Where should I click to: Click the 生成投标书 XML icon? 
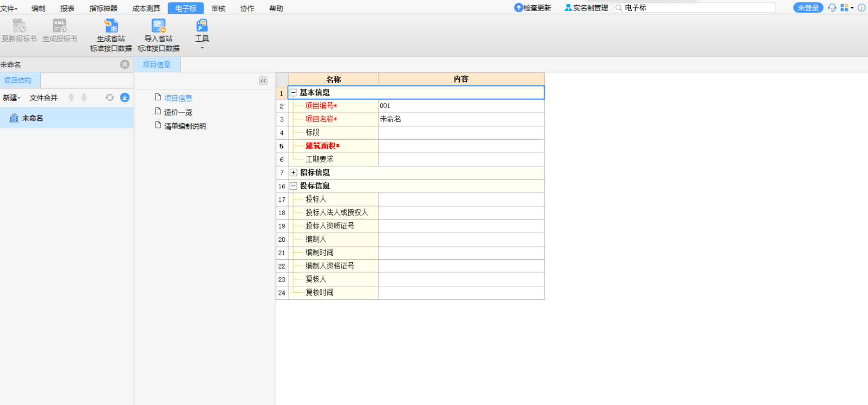[60, 26]
